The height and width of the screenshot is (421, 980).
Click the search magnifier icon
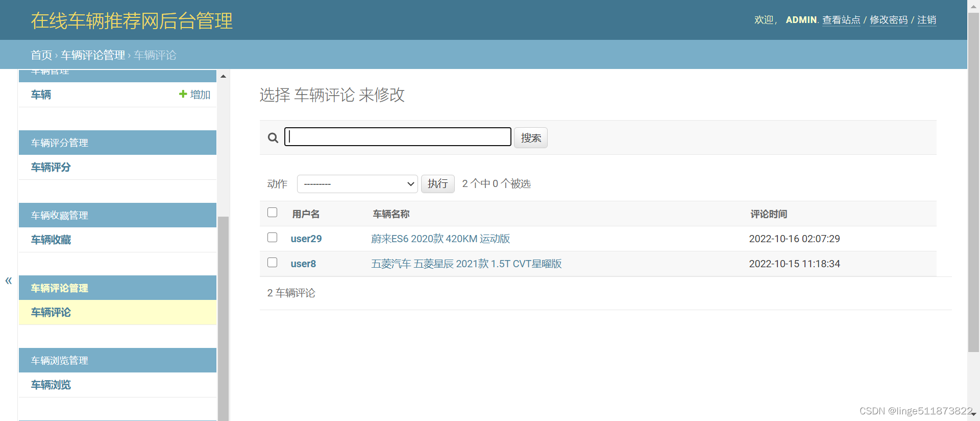click(273, 138)
